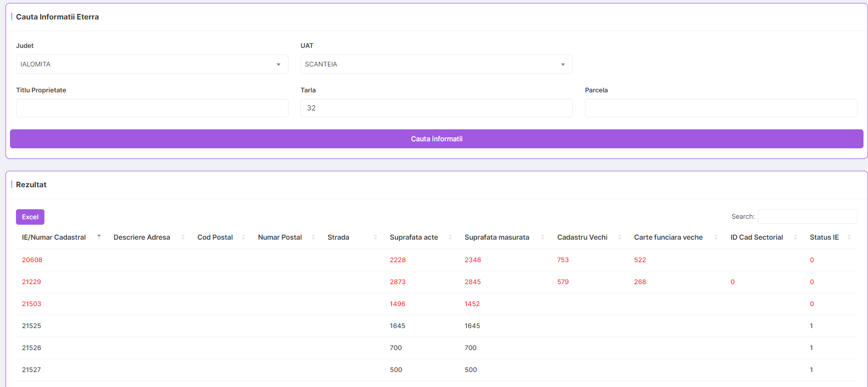This screenshot has width=868, height=387.
Task: Select the row with cadastral number 20608
Action: [x=32, y=260]
